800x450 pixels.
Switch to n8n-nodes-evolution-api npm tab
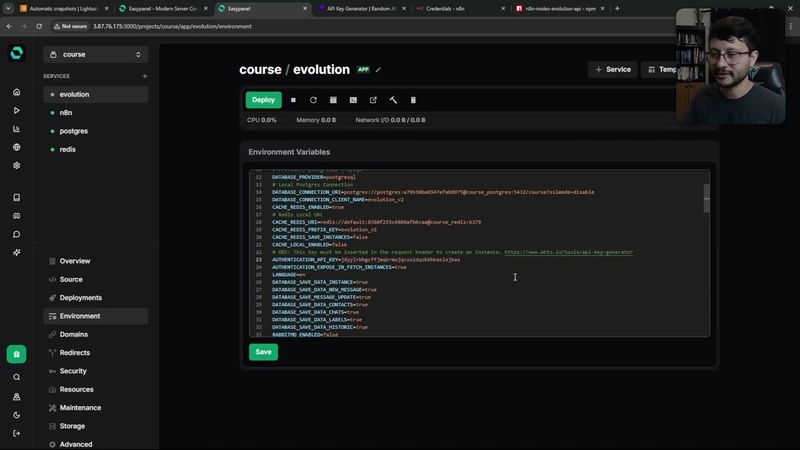560,9
